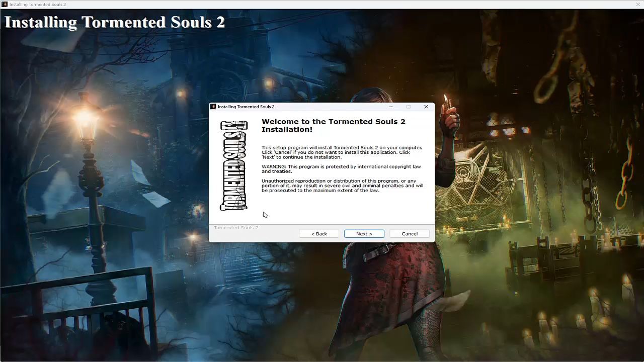Click the large Installing Tormented Souls 2 banner
Viewport: 644px width, 362px height.
click(115, 22)
